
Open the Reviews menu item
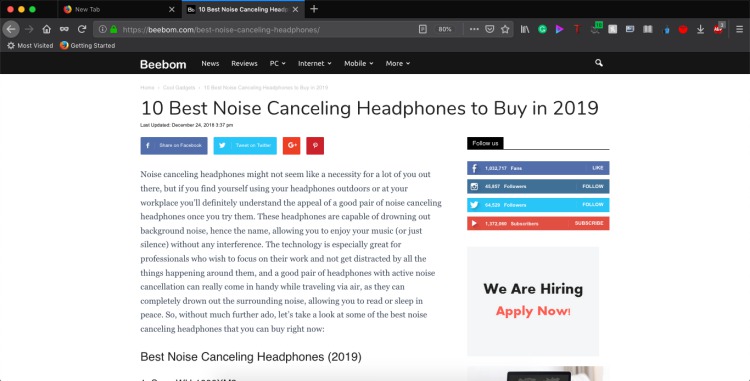click(x=244, y=63)
